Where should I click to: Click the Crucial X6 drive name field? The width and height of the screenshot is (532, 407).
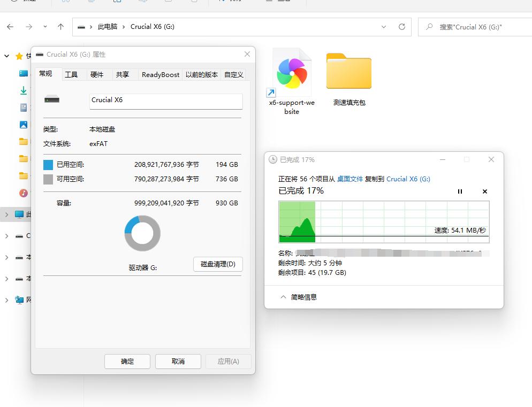tap(166, 101)
